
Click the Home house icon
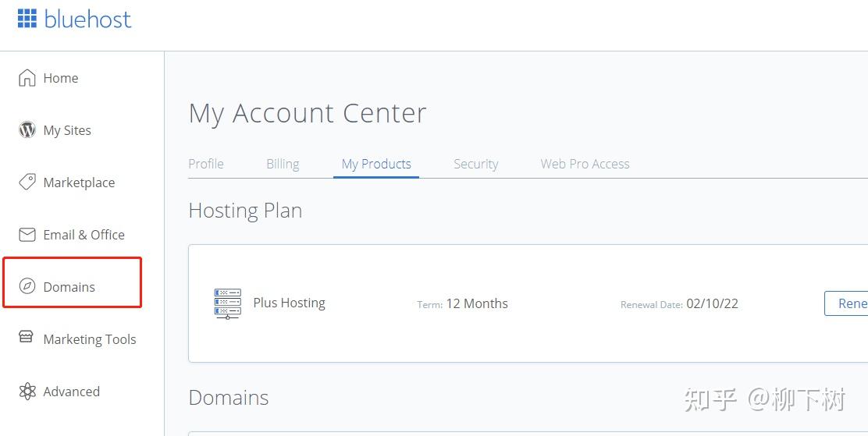pyautogui.click(x=27, y=78)
